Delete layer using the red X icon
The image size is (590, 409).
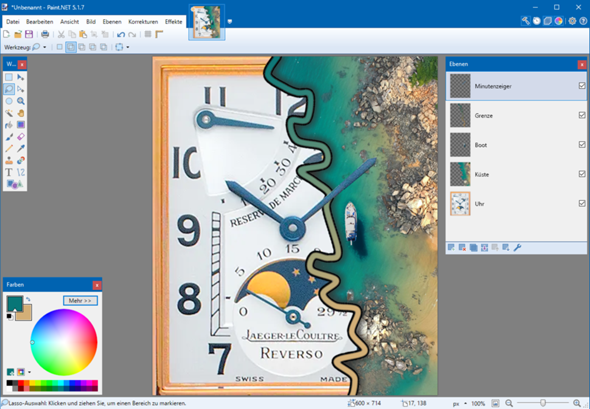click(x=462, y=247)
